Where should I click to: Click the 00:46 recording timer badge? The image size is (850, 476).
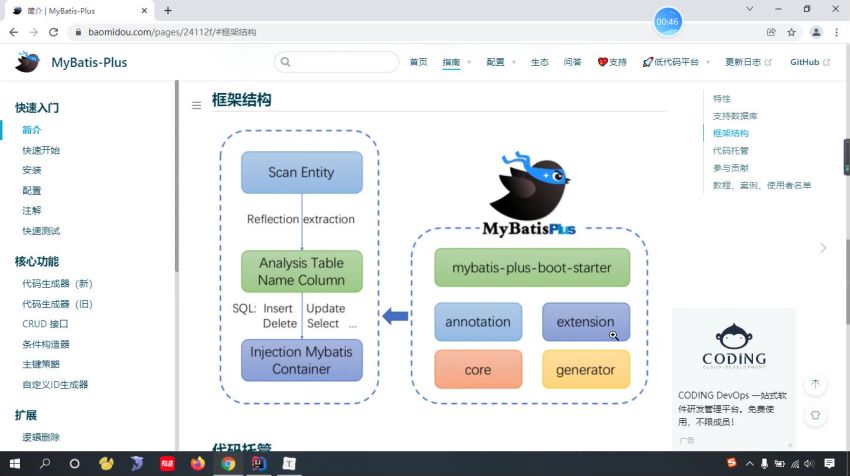click(x=667, y=22)
